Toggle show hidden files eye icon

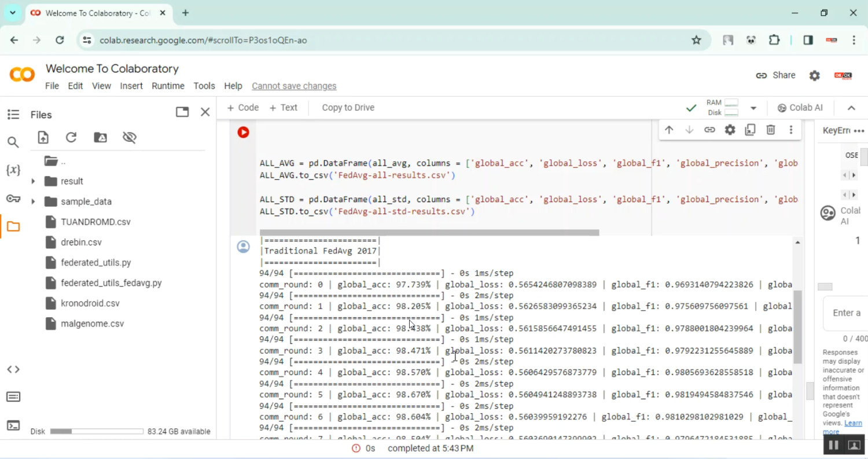pyautogui.click(x=129, y=137)
